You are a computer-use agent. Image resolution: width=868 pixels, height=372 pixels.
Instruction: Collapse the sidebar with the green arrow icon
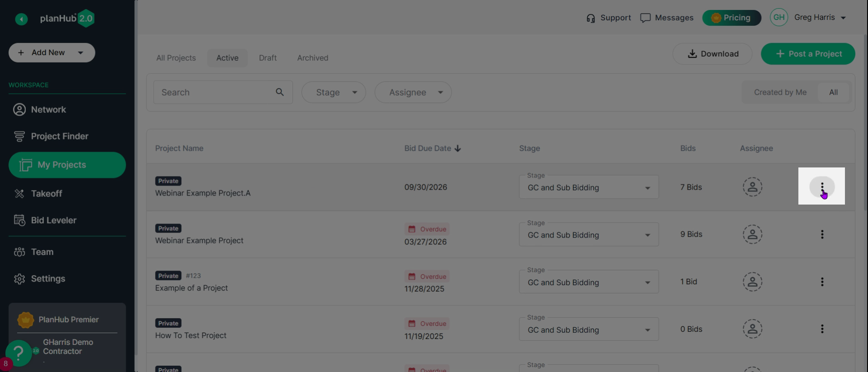21,19
